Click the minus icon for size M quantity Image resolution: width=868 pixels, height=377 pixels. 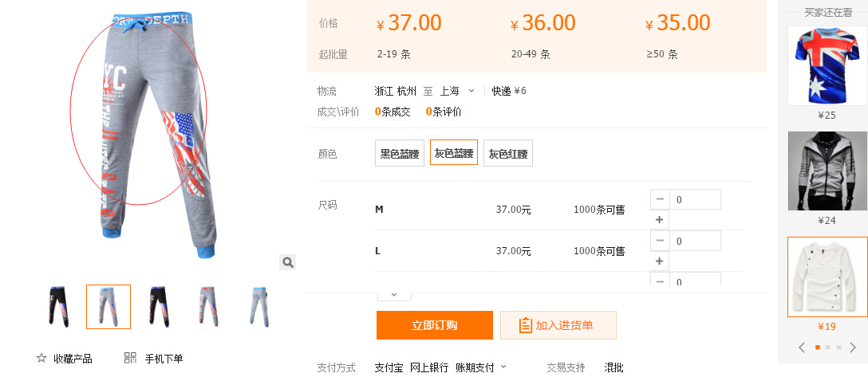(x=660, y=199)
